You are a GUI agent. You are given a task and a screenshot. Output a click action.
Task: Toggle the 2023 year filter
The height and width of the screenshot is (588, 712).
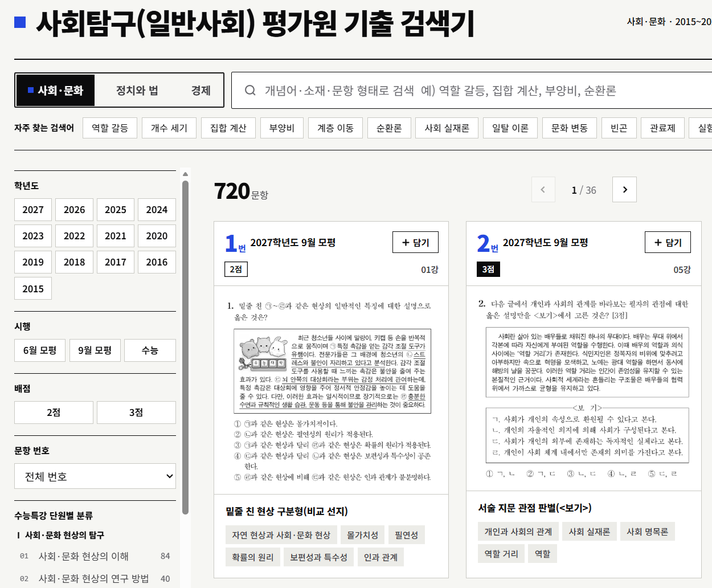click(33, 236)
